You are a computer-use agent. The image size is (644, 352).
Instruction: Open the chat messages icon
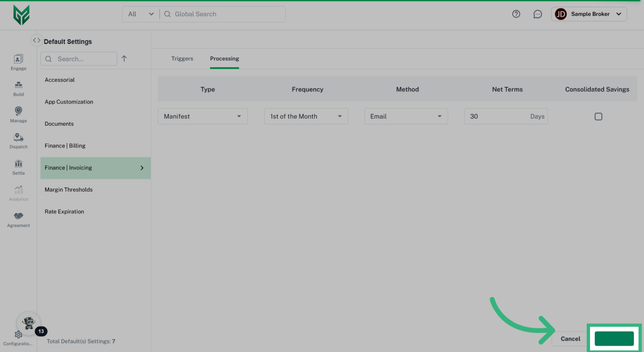click(538, 14)
